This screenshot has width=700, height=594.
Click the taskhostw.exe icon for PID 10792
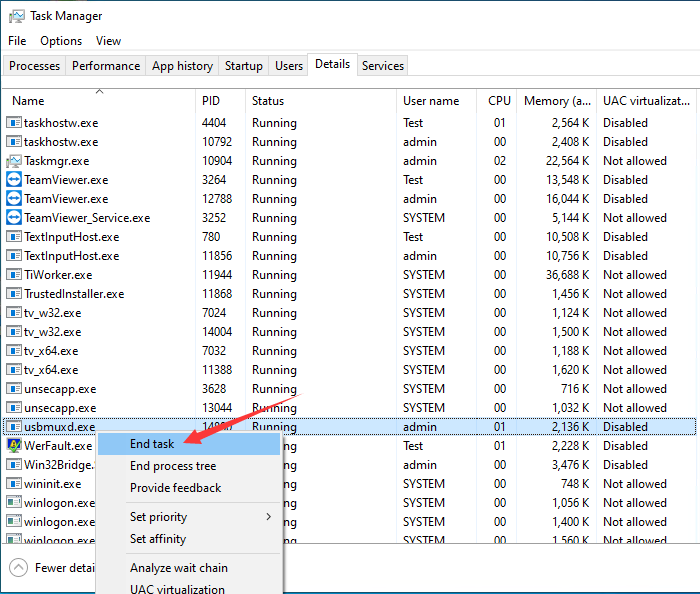[x=14, y=141]
